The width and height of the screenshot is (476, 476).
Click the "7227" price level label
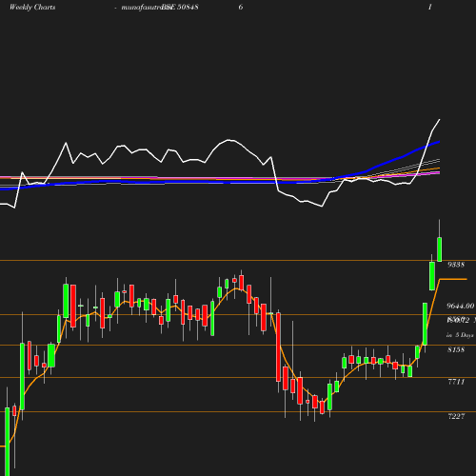pos(456,416)
